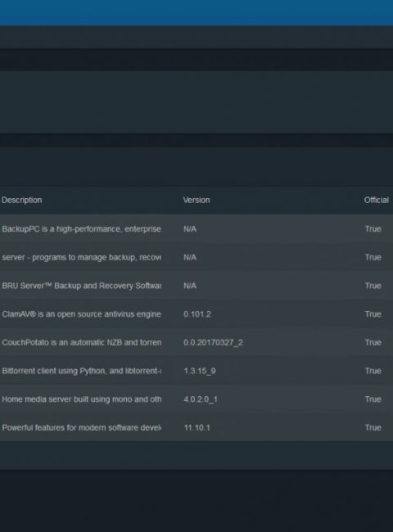Select row describing server backup management programs
The height and width of the screenshot is (532, 393).
[x=196, y=258]
